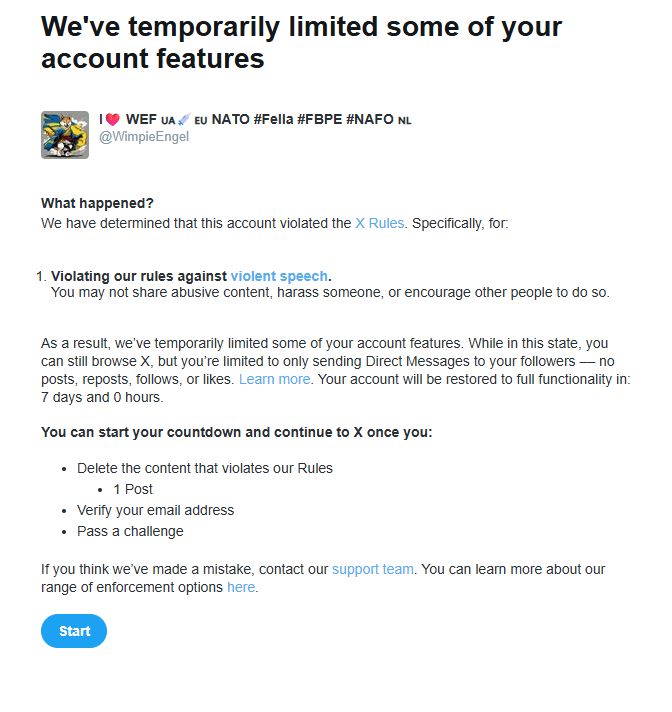Open the X Rules link
Screen dimensions: 672x712
380,223
